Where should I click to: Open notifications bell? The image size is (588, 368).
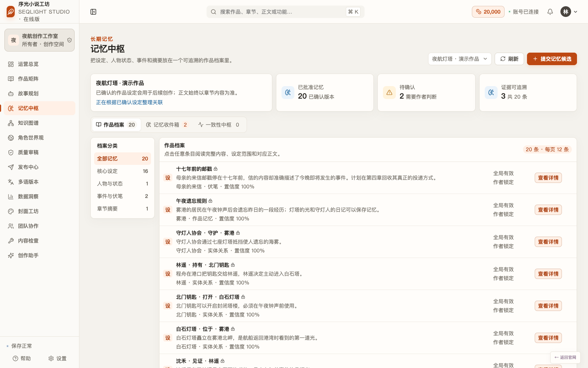pos(550,12)
